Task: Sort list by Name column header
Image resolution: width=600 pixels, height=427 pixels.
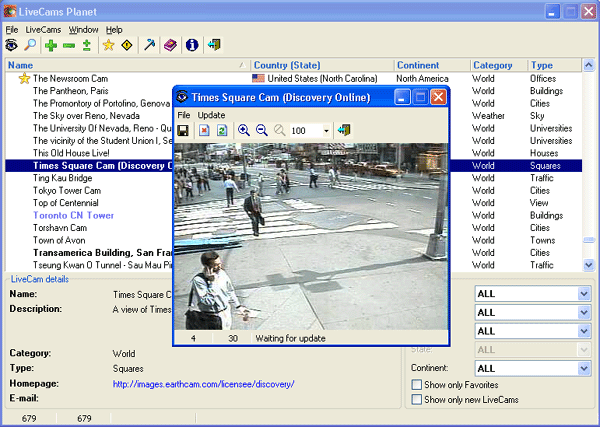Action: (128, 65)
